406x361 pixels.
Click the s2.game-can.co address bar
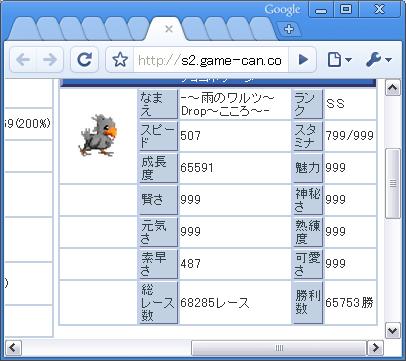point(211,60)
